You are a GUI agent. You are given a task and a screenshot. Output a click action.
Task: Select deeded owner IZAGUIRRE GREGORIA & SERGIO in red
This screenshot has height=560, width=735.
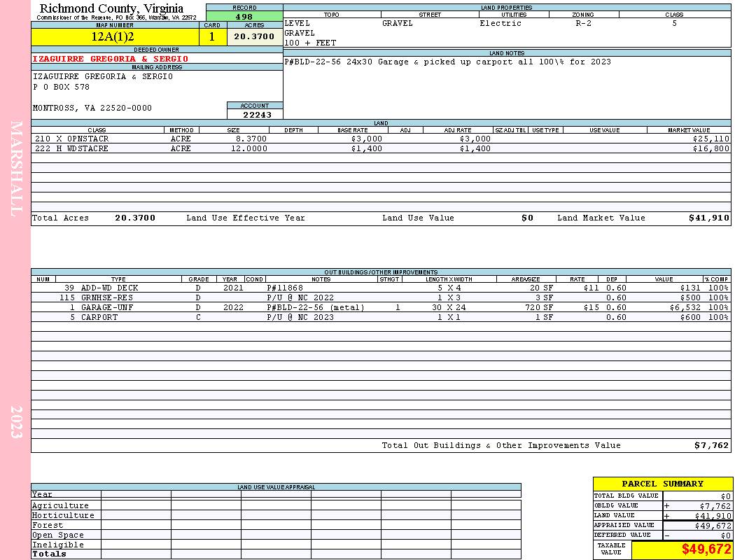point(110,59)
